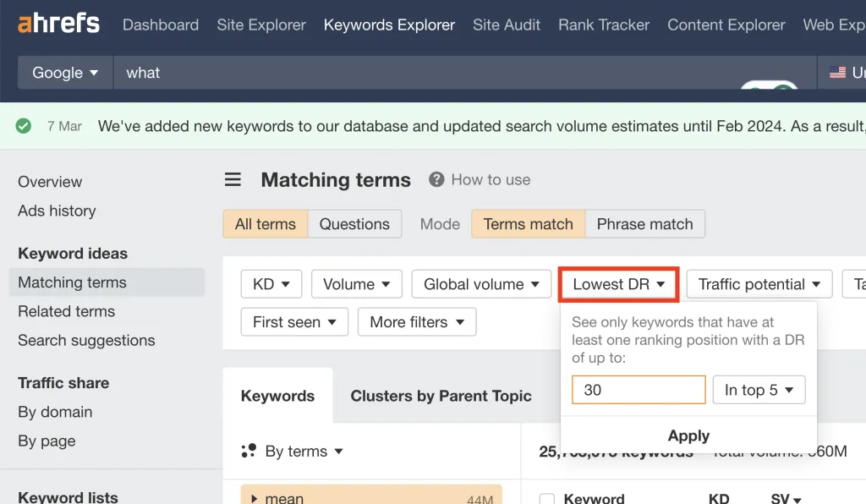This screenshot has height=504, width=866.
Task: Tick the select-all Keyword checkbox
Action: tap(547, 498)
